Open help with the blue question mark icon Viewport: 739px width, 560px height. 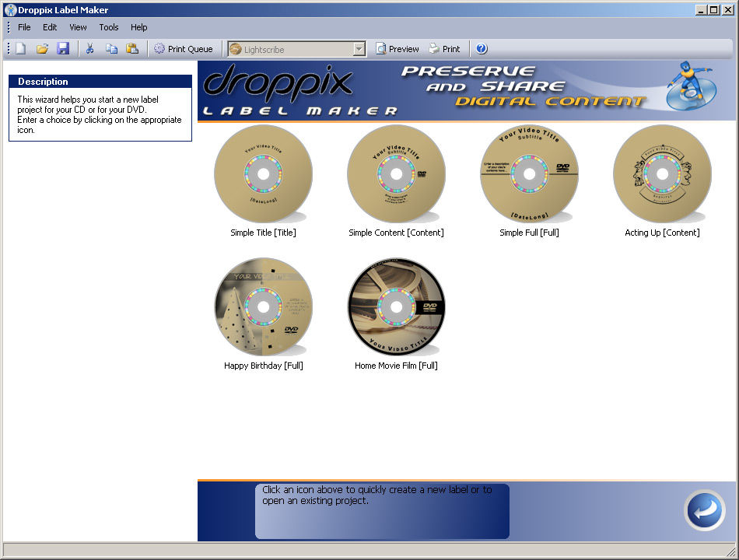pos(482,48)
